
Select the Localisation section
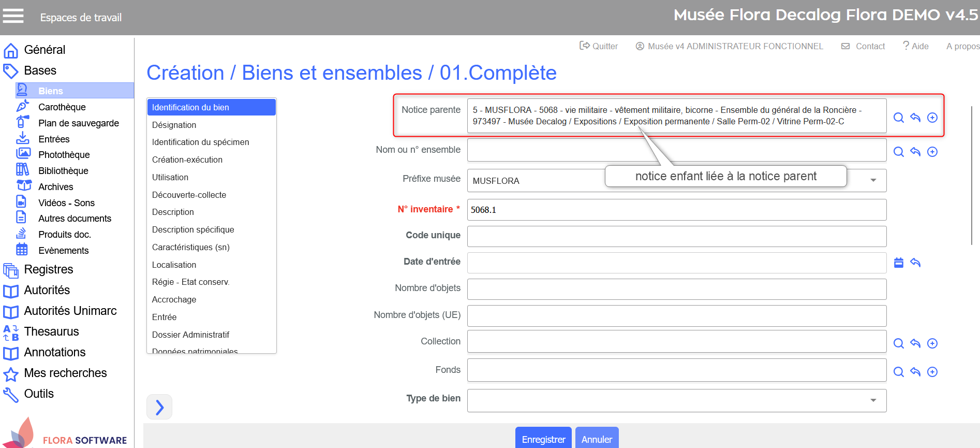[x=174, y=265]
